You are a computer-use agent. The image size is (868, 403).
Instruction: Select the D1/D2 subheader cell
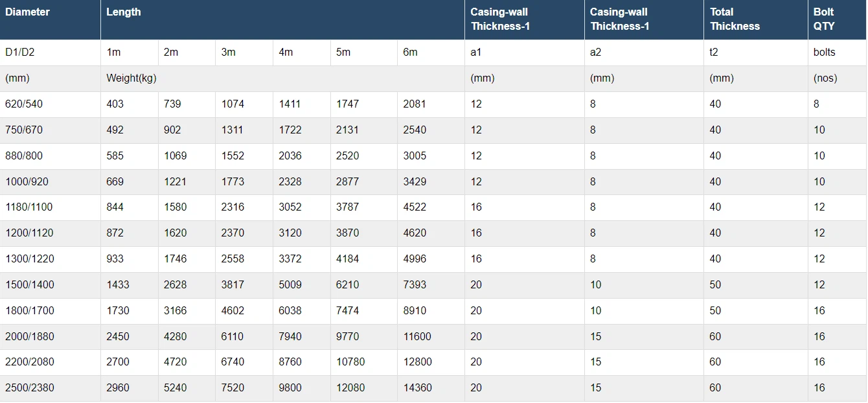click(x=20, y=52)
